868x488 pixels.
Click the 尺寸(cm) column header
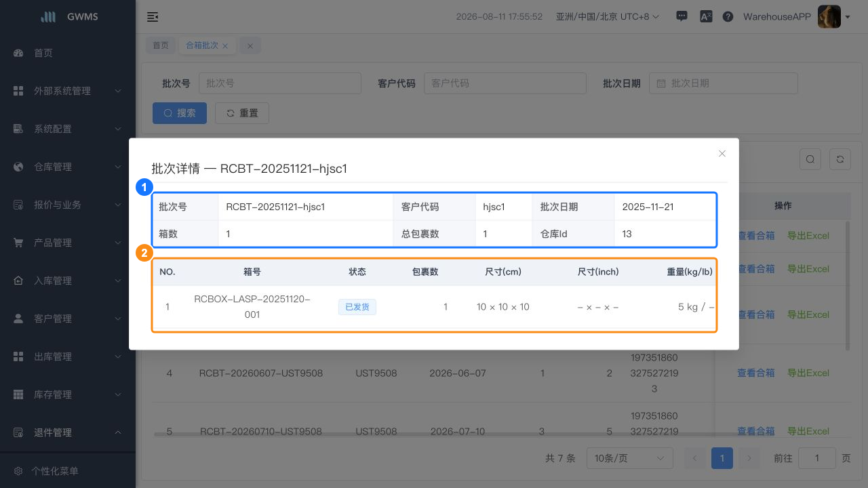click(503, 272)
